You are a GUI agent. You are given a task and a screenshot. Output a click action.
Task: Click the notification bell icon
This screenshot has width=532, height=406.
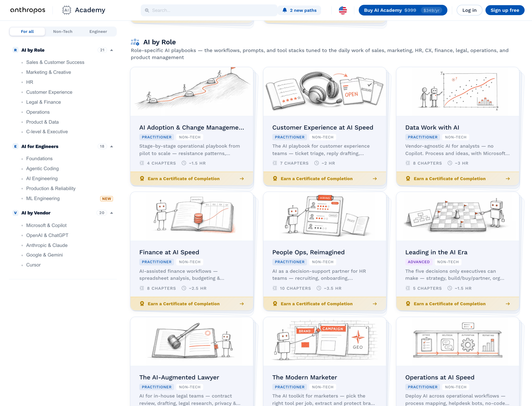[x=285, y=10]
